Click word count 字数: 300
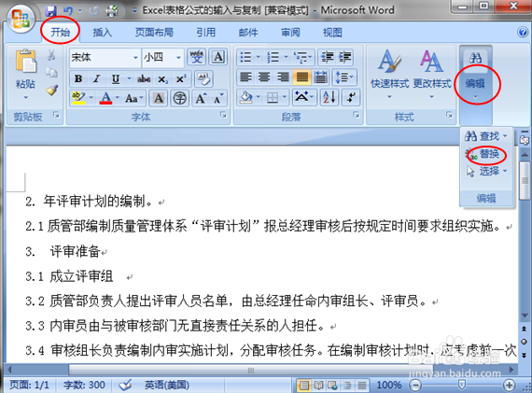Screen dimensions: 532x393 [x=84, y=385]
